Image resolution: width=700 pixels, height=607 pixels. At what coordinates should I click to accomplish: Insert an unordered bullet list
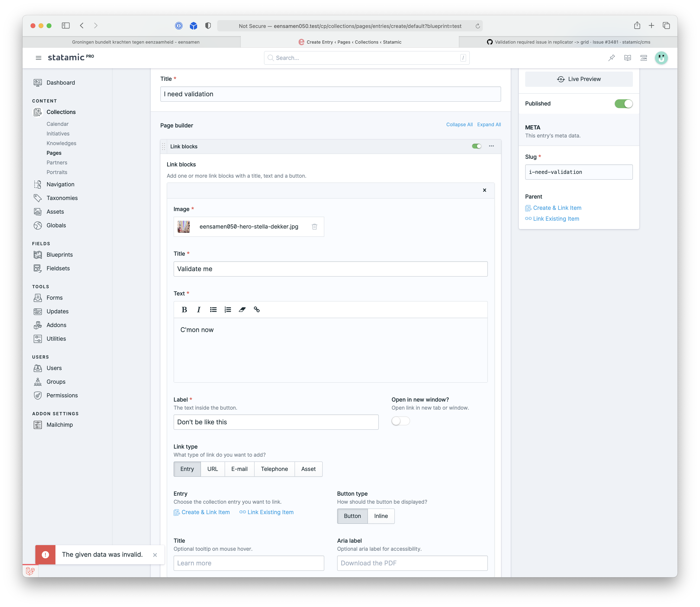pos(213,310)
